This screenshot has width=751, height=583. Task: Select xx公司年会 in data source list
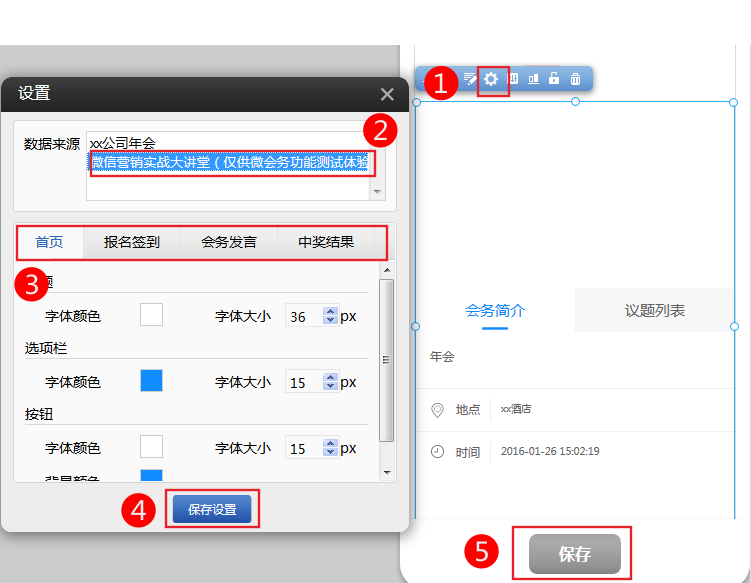[x=122, y=144]
